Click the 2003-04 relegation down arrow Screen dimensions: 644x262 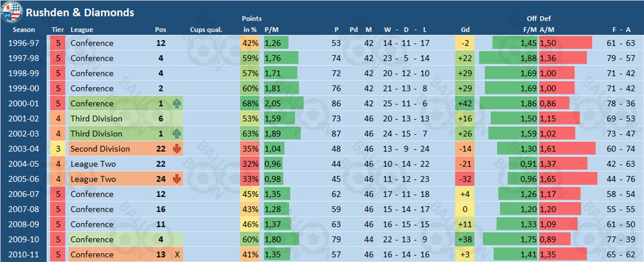[x=177, y=149]
